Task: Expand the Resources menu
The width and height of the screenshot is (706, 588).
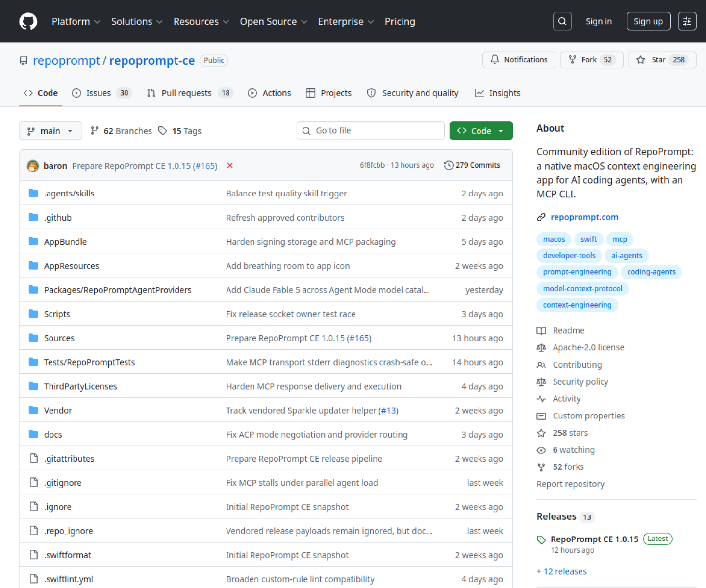Action: pyautogui.click(x=201, y=21)
